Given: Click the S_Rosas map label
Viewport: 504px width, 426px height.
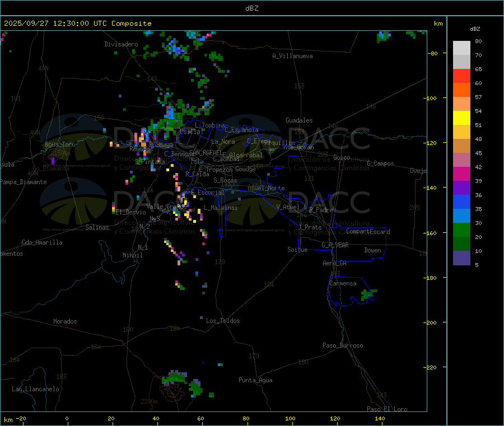Looking at the screenshot, I should pyautogui.click(x=225, y=181).
